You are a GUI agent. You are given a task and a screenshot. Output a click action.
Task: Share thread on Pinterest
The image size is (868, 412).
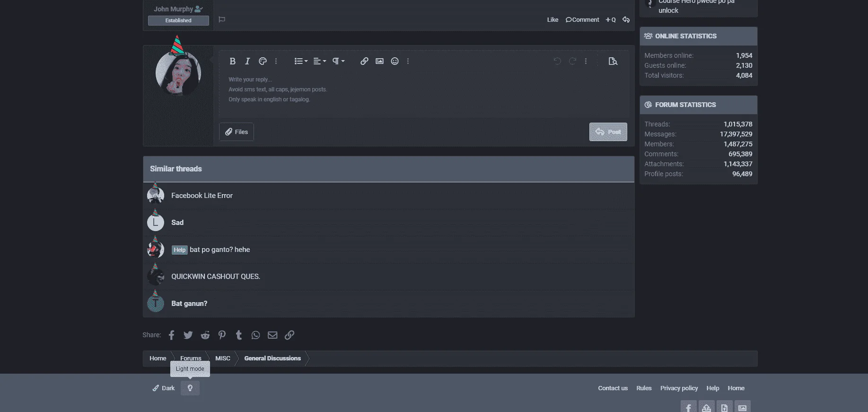click(222, 335)
